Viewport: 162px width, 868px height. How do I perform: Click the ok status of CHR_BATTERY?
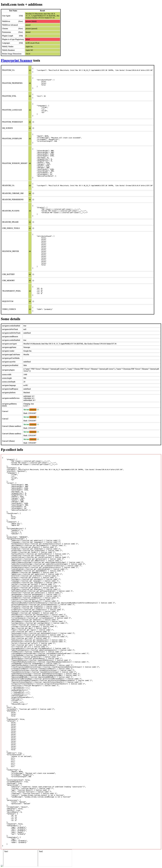[30, 274]
